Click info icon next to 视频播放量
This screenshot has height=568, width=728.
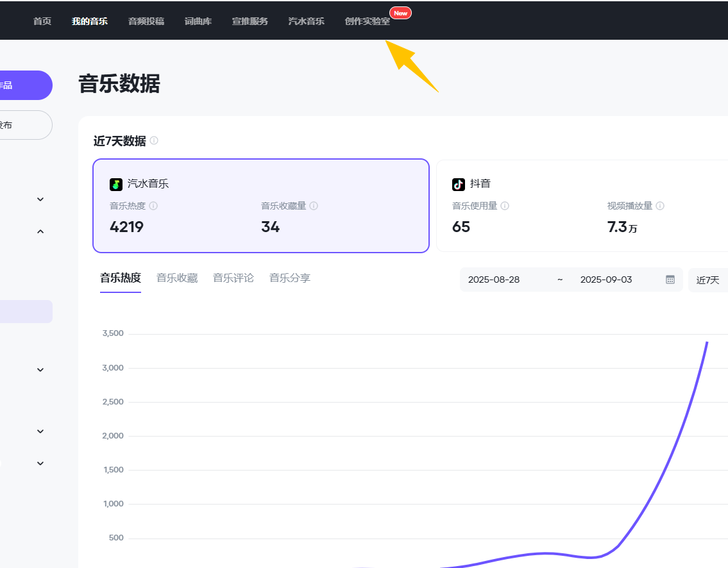(660, 206)
